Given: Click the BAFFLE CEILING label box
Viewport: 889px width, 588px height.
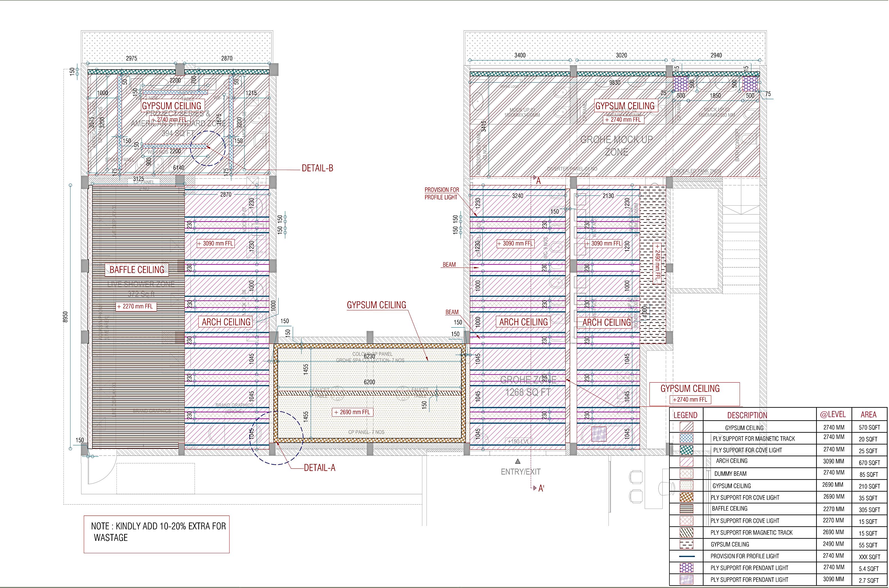Looking at the screenshot, I should click(x=137, y=270).
